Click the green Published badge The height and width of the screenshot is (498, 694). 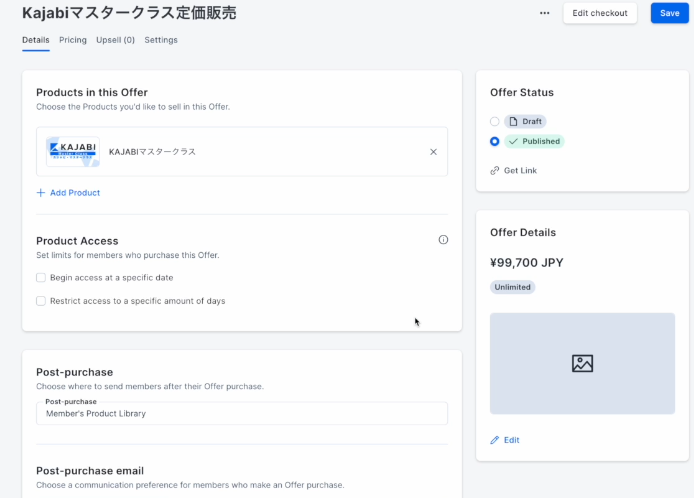pyautogui.click(x=534, y=141)
